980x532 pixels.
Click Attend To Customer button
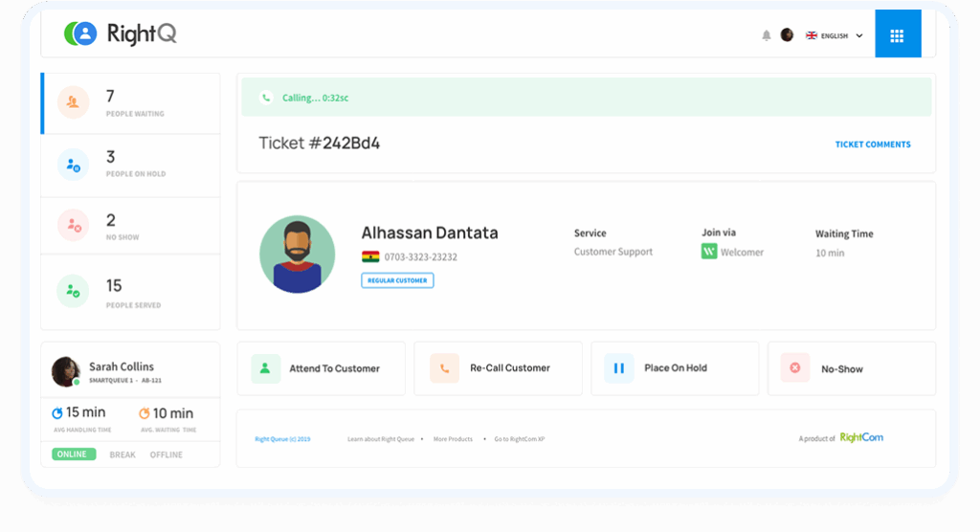(321, 368)
